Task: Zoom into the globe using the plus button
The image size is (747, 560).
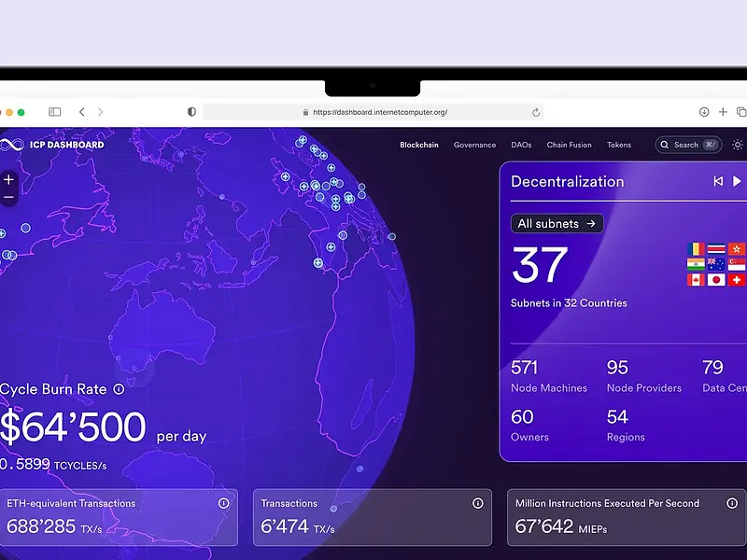Action: pos(7,178)
